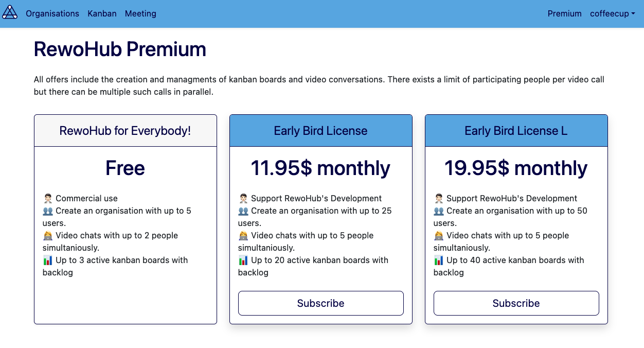
Task: Open the Kanban menu item
Action: pyautogui.click(x=102, y=14)
